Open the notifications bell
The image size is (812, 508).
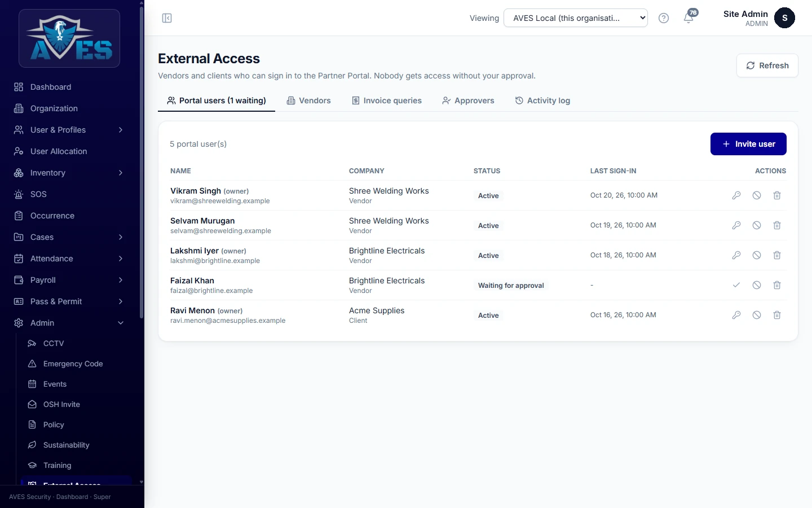coord(689,18)
